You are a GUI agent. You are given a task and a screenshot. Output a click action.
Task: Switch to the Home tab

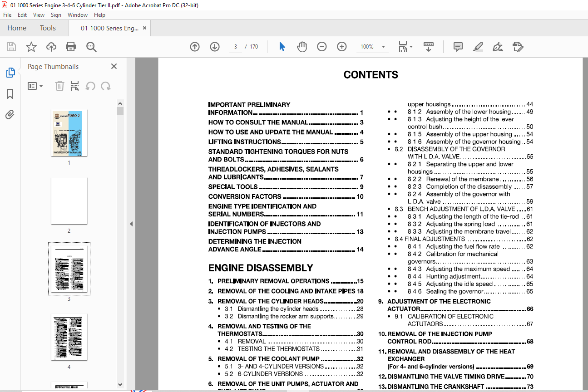[17, 28]
